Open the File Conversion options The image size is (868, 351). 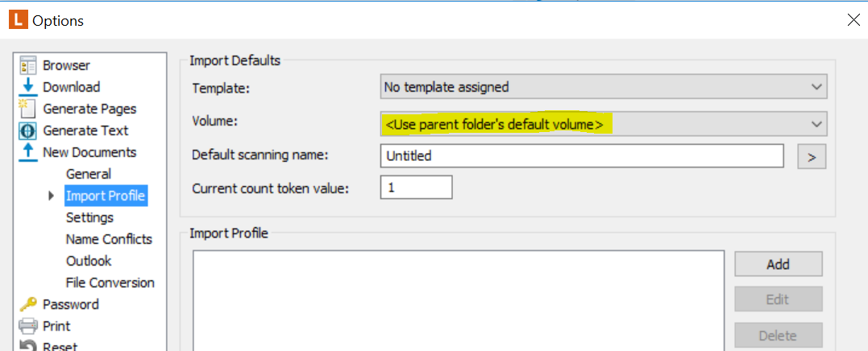tap(110, 283)
